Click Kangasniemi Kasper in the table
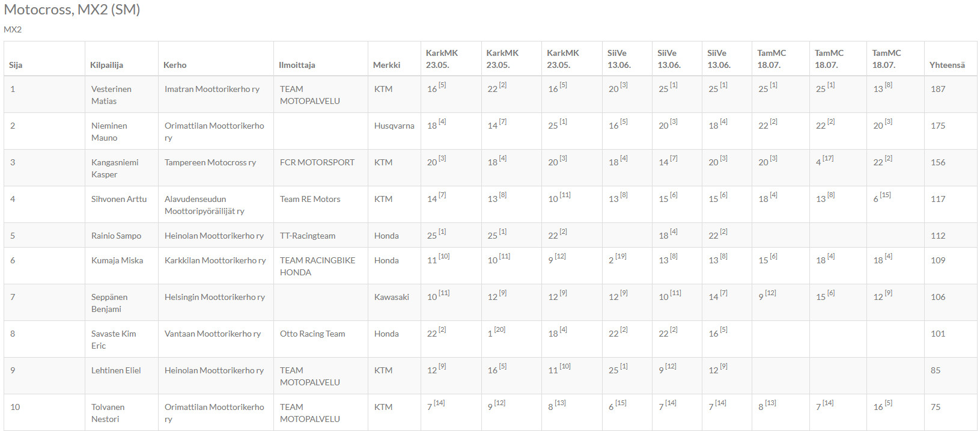The image size is (980, 431). click(115, 168)
